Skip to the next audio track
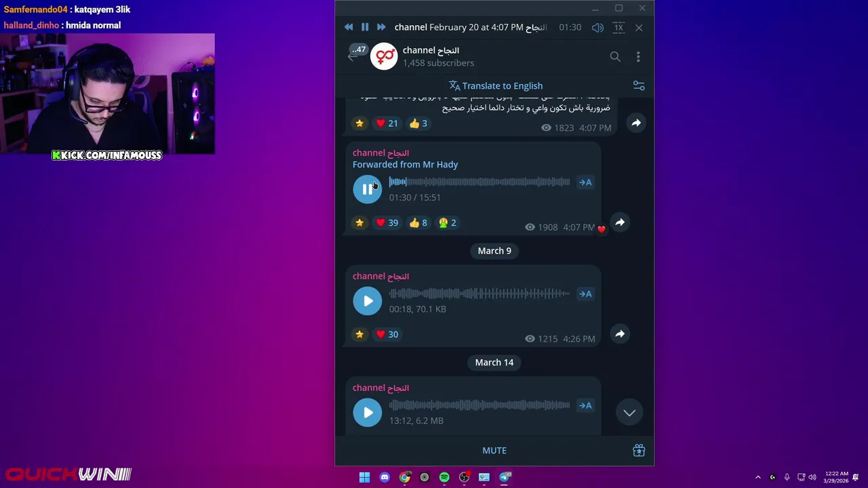The image size is (868, 488). (381, 27)
